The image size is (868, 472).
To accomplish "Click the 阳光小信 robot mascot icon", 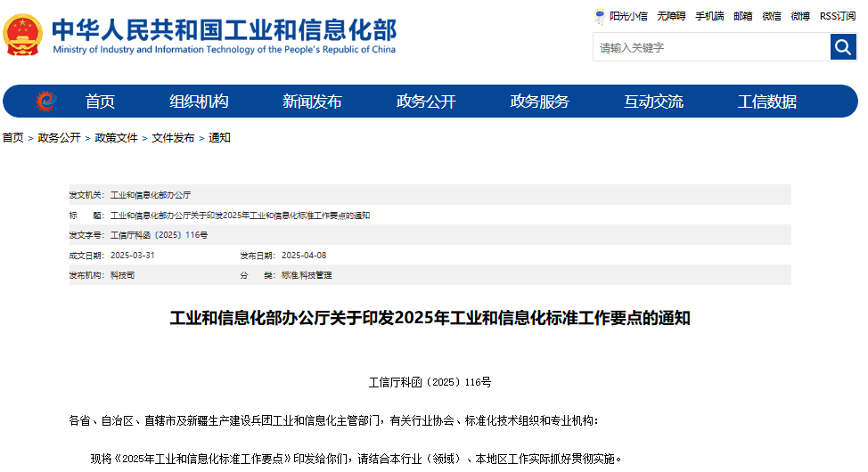I will point(601,16).
